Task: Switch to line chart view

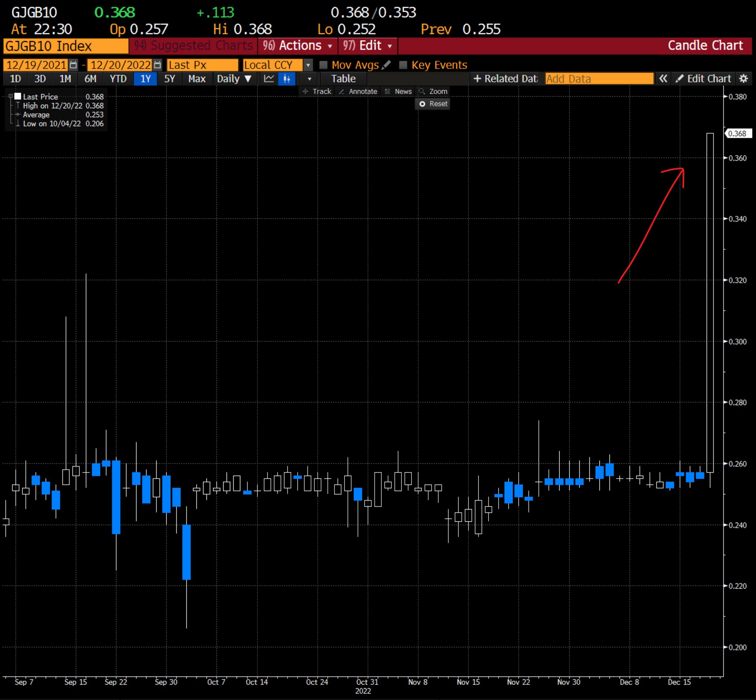Action: coord(269,79)
